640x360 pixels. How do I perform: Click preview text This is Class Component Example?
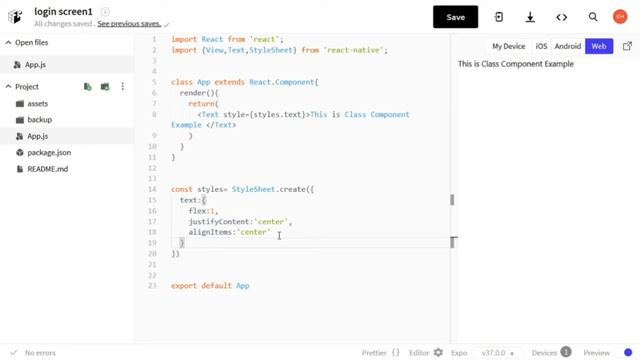tap(516, 64)
